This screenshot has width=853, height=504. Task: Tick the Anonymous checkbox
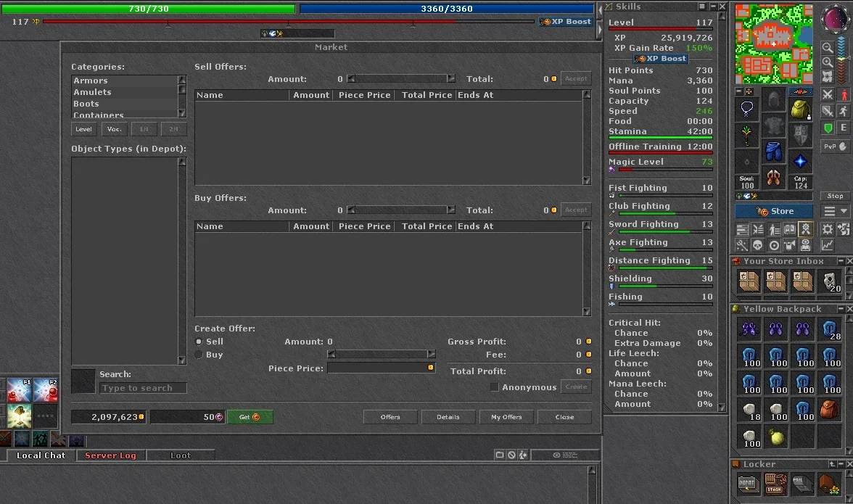(494, 387)
